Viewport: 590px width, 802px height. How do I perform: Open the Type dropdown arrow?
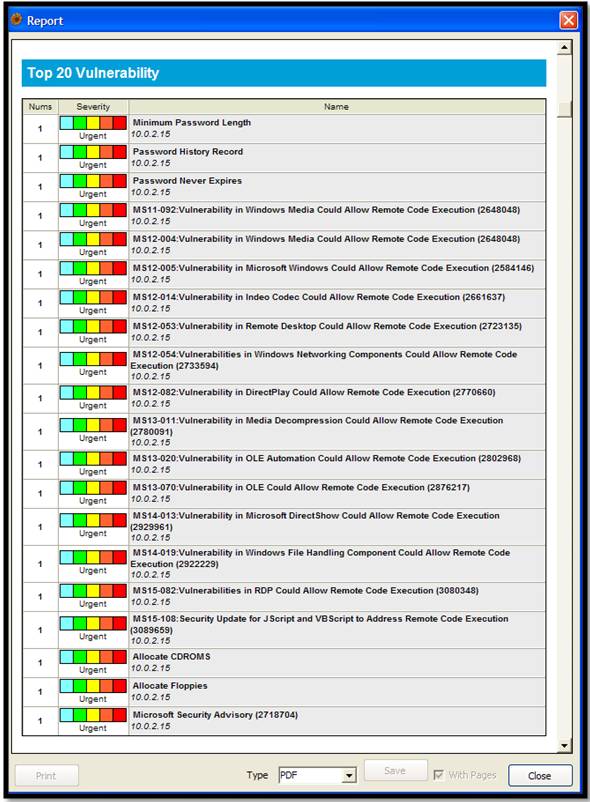tap(349, 775)
